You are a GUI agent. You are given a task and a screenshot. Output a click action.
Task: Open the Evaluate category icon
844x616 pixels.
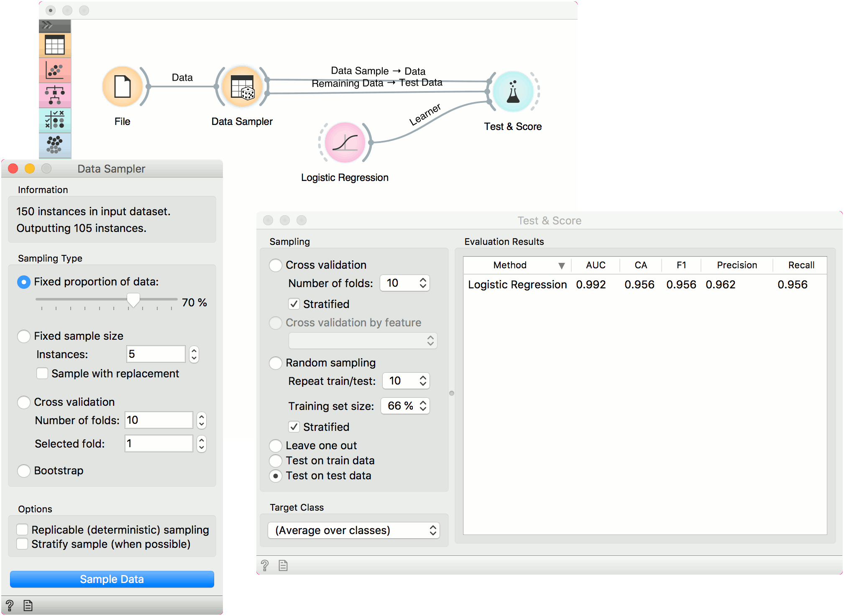point(55,120)
